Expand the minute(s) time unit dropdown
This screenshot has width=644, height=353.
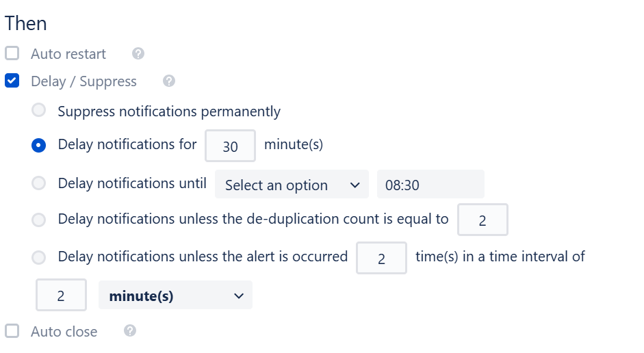click(x=175, y=296)
